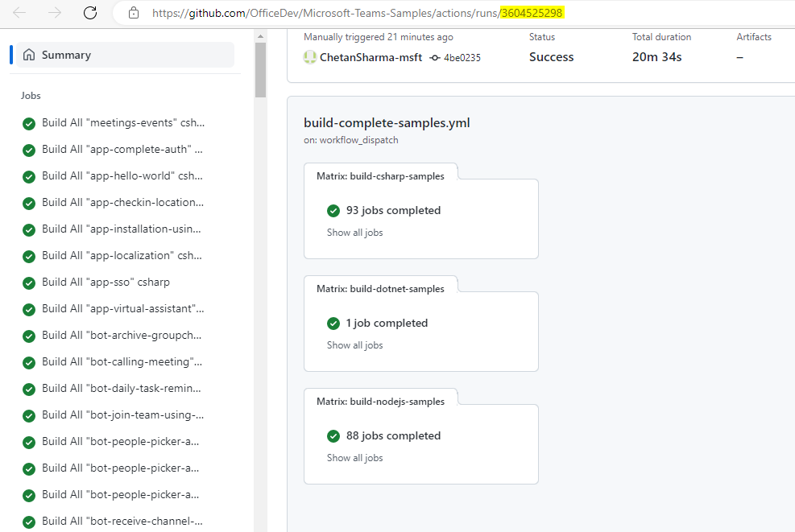Image resolution: width=795 pixels, height=532 pixels.
Task: Click success icon beside "meetings-events" build job
Action: point(28,122)
